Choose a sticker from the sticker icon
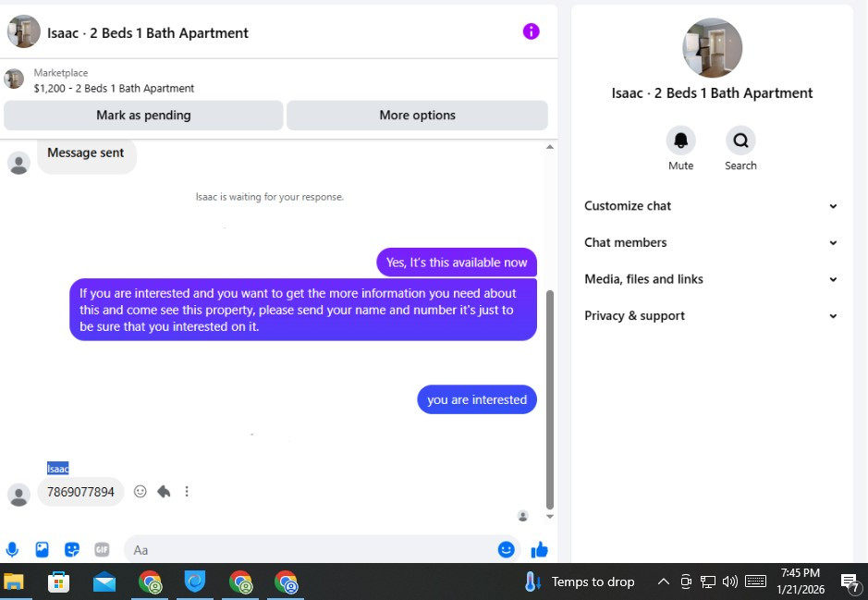Screen dimensions: 868x600 point(72,550)
